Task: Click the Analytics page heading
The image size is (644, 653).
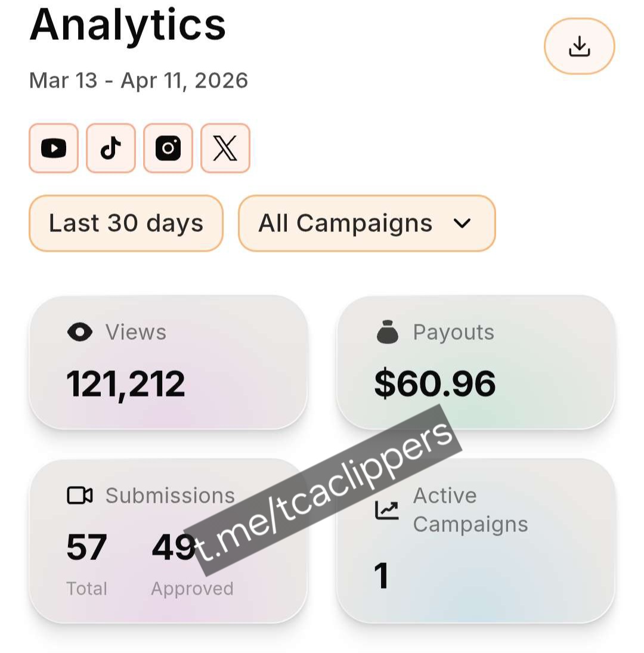Action: tap(128, 25)
